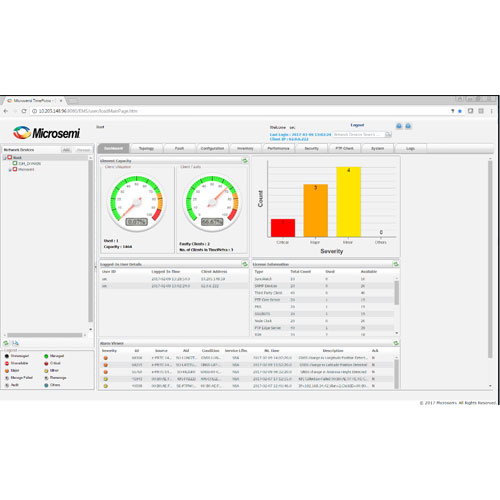Click the Description column header in Alarm Viewer
The width and height of the screenshot is (500, 500).
333,351
